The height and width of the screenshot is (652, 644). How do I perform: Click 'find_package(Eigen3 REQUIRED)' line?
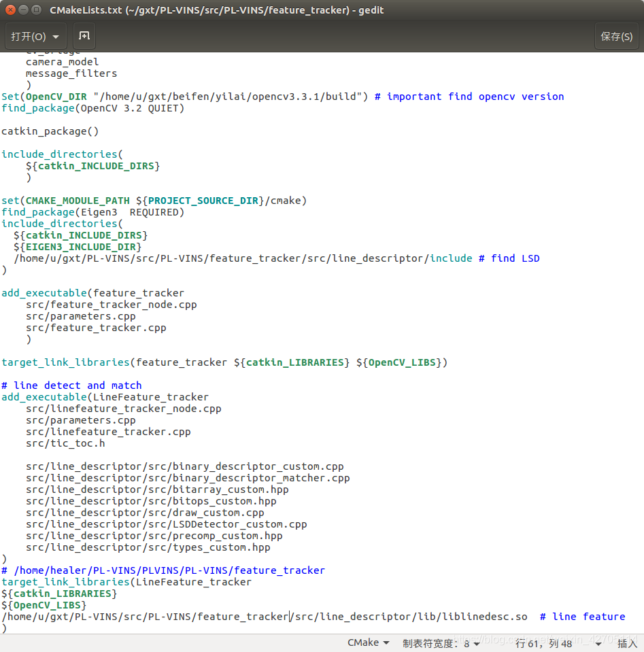pyautogui.click(x=92, y=212)
